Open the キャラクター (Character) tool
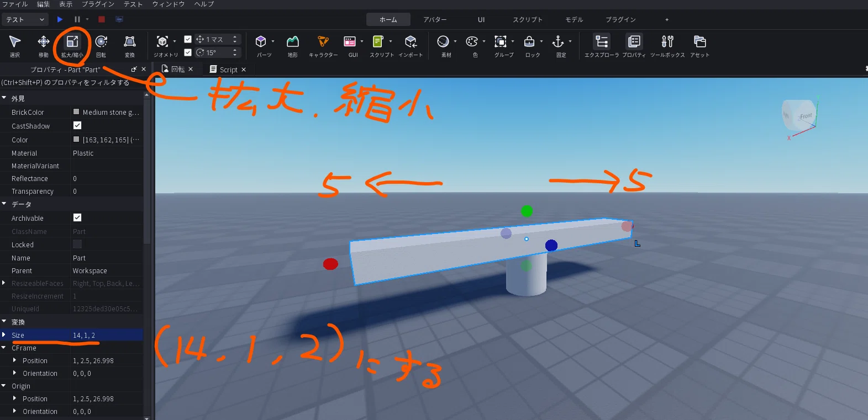This screenshot has height=420, width=868. (x=323, y=46)
